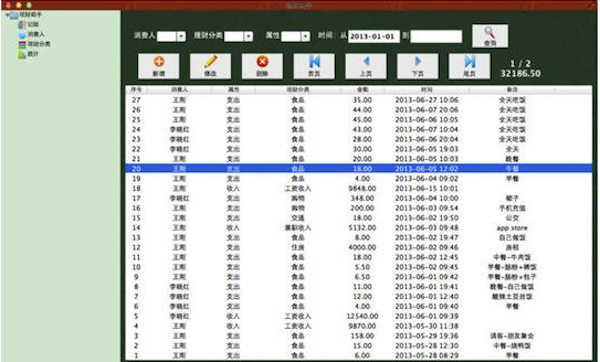Select the row dated 2013-06-05 10:03

pos(359,159)
